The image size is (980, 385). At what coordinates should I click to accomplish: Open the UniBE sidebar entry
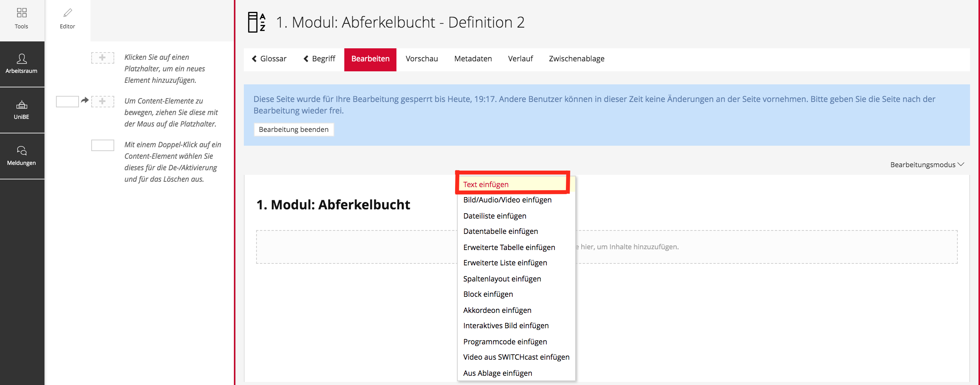tap(22, 110)
